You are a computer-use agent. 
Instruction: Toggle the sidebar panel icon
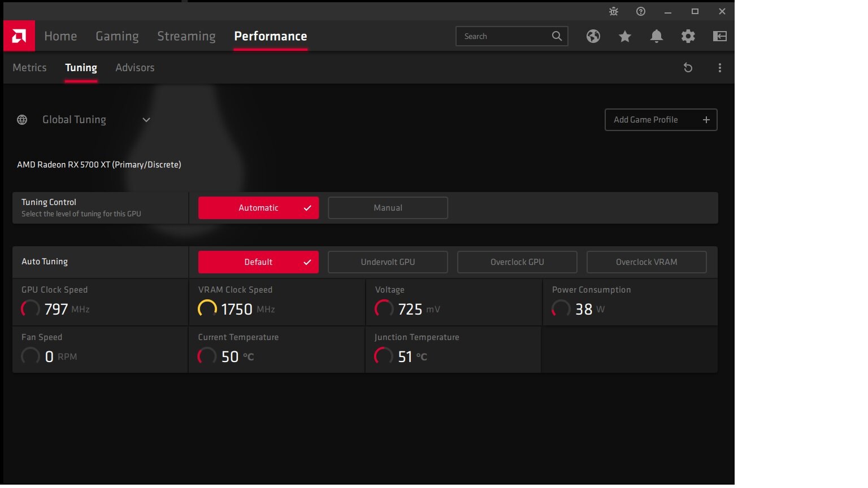coord(720,36)
